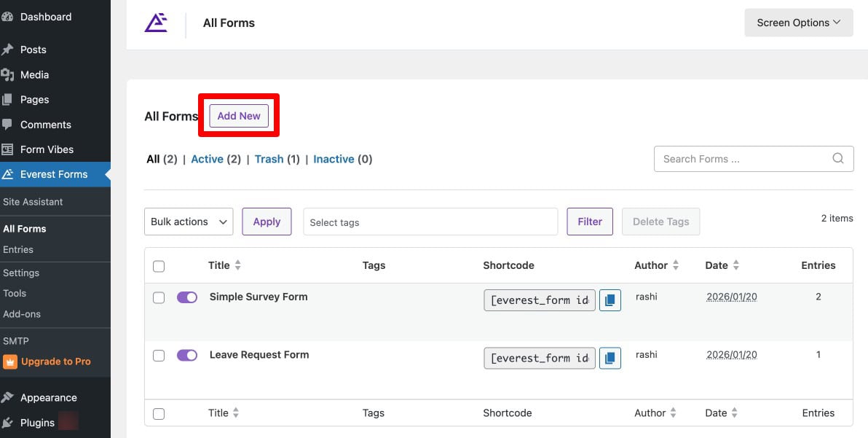Click date on Leave Request Form row
The width and height of the screenshot is (868, 438).
coord(732,355)
